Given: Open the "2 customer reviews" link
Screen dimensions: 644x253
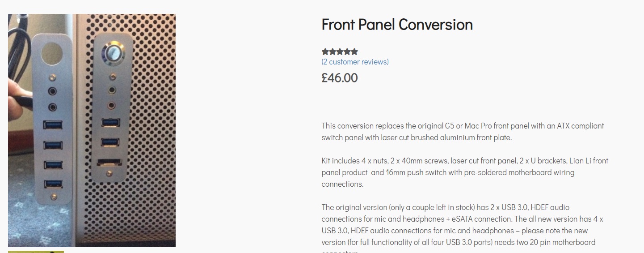Looking at the screenshot, I should (x=355, y=62).
